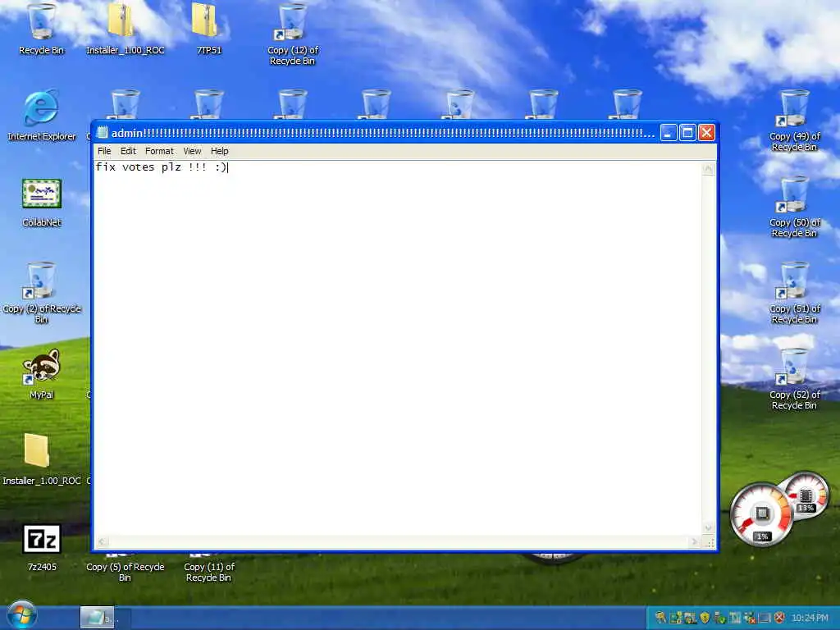The height and width of the screenshot is (630, 840).
Task: Click the taskbar clock showing 10:24 PM
Action: (x=810, y=618)
